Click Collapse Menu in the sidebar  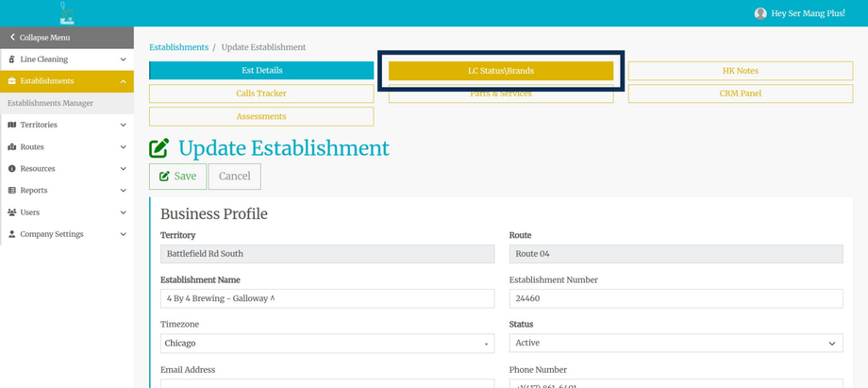[66, 38]
